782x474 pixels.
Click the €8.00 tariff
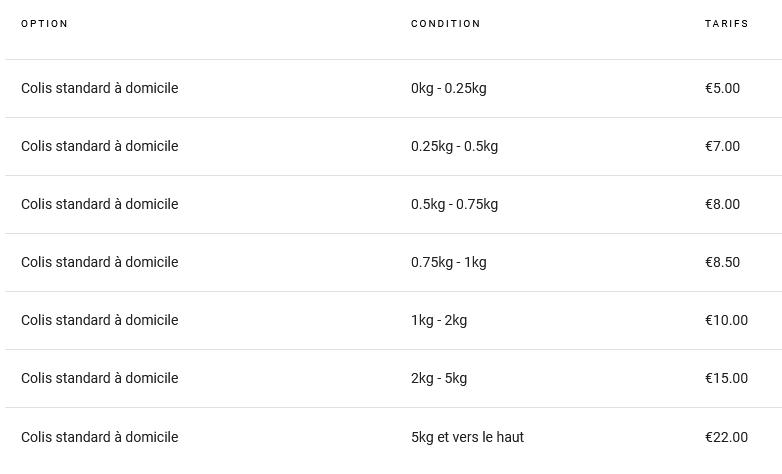[722, 204]
